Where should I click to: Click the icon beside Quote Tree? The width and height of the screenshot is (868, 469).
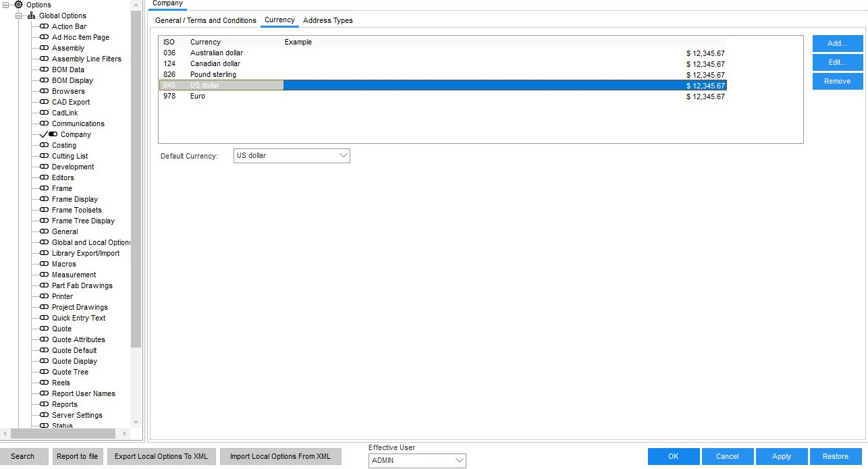[x=45, y=372]
